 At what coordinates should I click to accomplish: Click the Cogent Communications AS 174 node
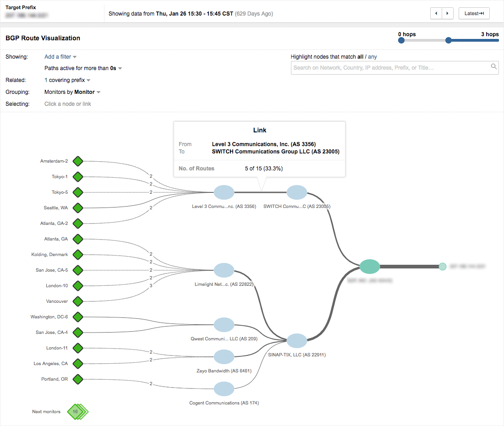(x=224, y=389)
